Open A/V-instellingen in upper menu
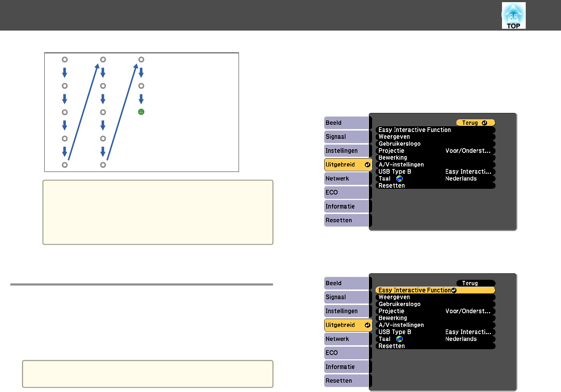 (435, 165)
